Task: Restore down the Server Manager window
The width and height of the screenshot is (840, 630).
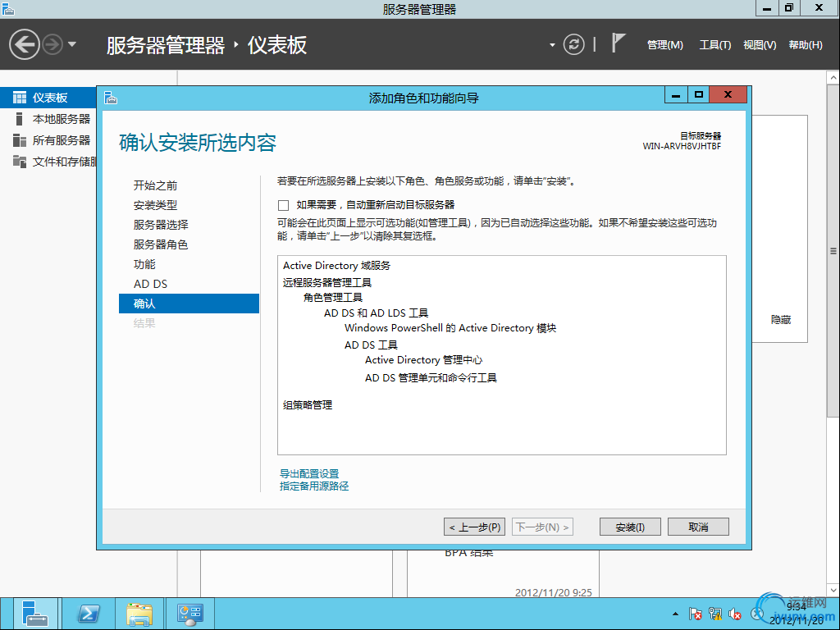Action: pos(789,7)
